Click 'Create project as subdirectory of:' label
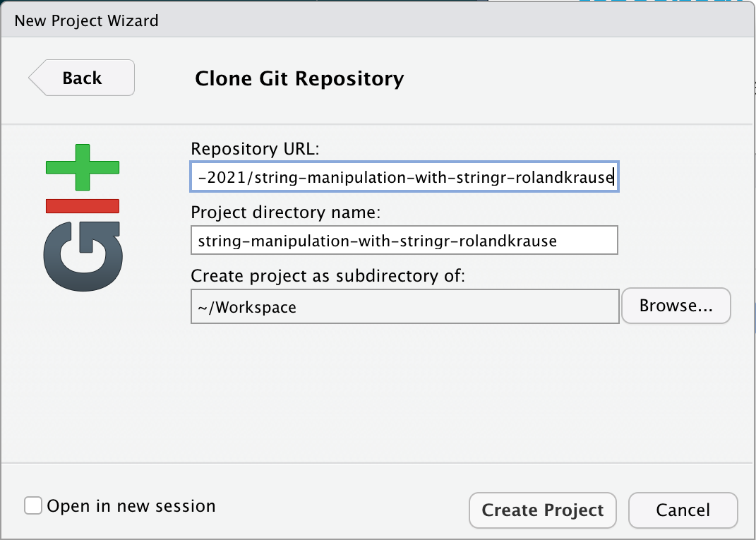Viewport: 756px width, 540px height. 328,276
